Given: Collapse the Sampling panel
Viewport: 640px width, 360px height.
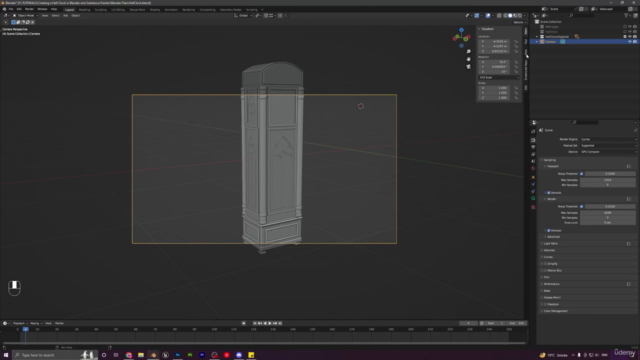Looking at the screenshot, I should (550, 160).
